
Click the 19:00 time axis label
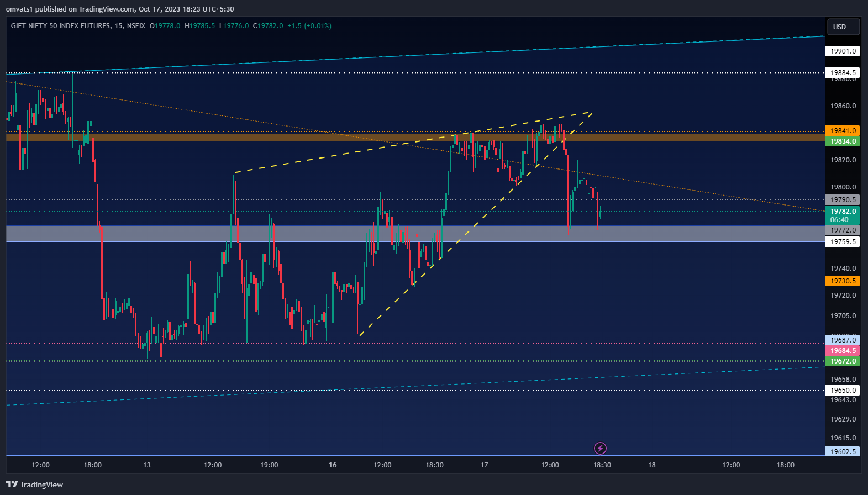click(x=269, y=465)
